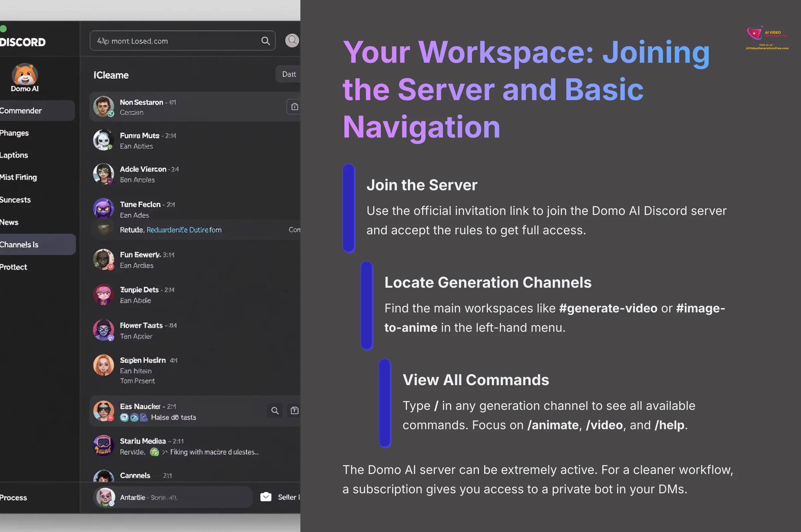The height and width of the screenshot is (532, 801).
Task: Click Tom Prsent message line
Action: pyautogui.click(x=138, y=381)
